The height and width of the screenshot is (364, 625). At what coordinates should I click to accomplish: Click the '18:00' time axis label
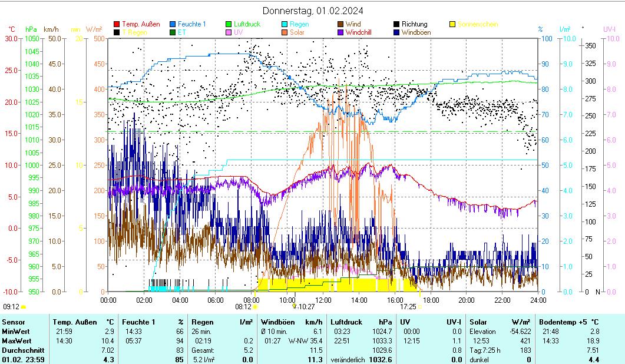point(431,300)
